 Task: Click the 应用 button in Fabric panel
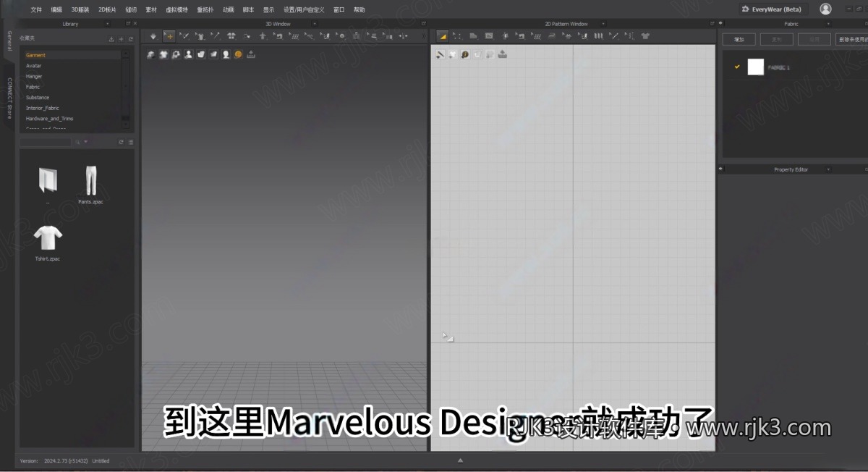tap(814, 39)
